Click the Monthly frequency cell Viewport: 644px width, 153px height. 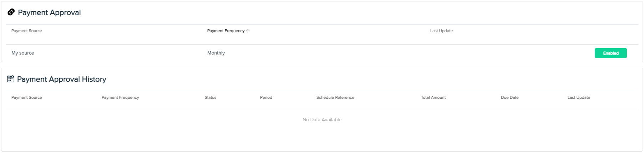click(216, 53)
